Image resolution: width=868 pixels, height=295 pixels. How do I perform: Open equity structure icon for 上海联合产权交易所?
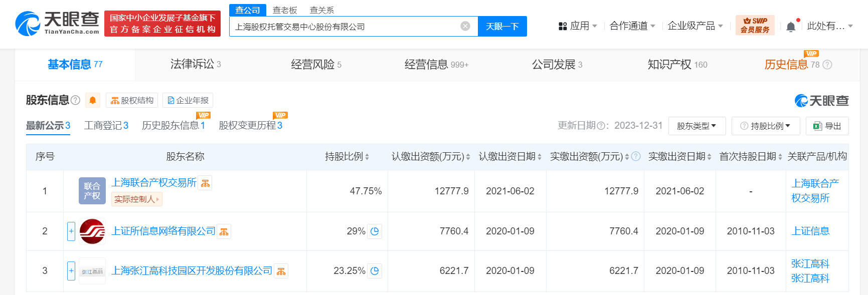[x=205, y=183]
